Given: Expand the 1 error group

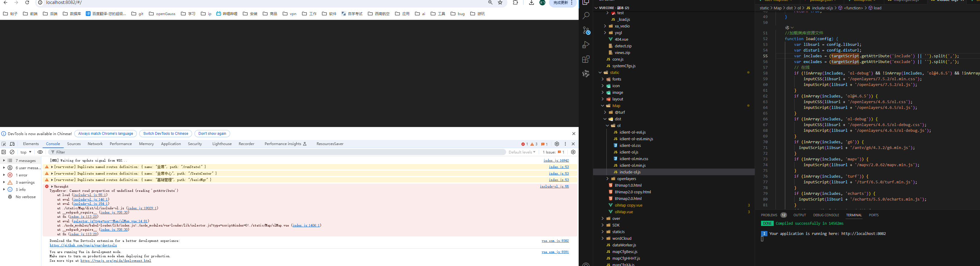Looking at the screenshot, I should coord(4,175).
